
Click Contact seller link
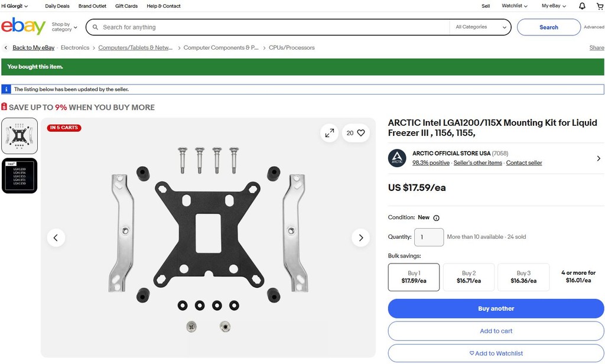click(x=524, y=163)
